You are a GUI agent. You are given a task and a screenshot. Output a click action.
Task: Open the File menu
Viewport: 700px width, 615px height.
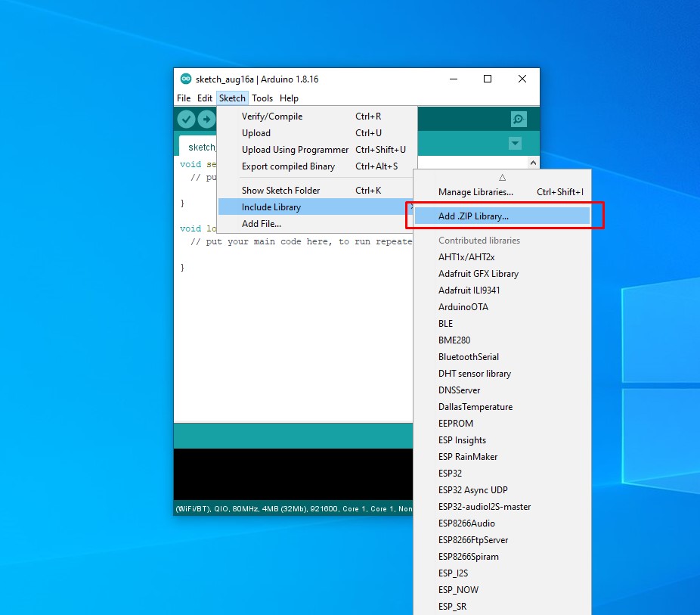click(184, 98)
